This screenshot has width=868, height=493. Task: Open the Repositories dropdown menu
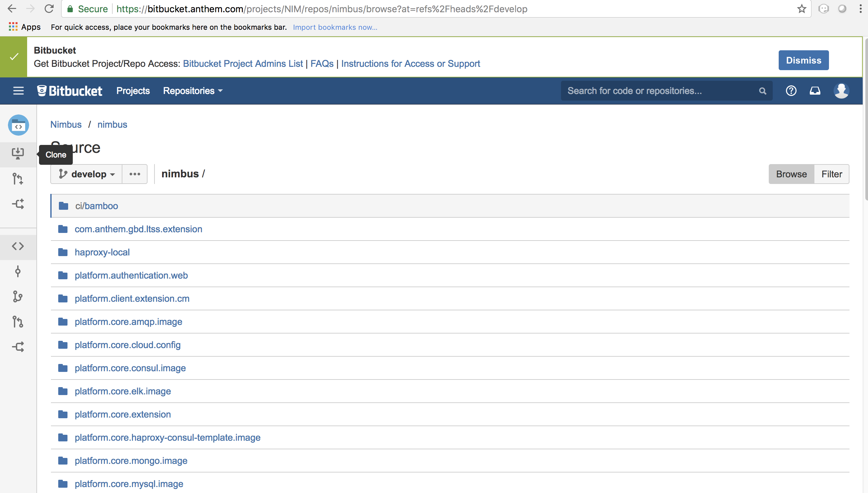point(193,91)
